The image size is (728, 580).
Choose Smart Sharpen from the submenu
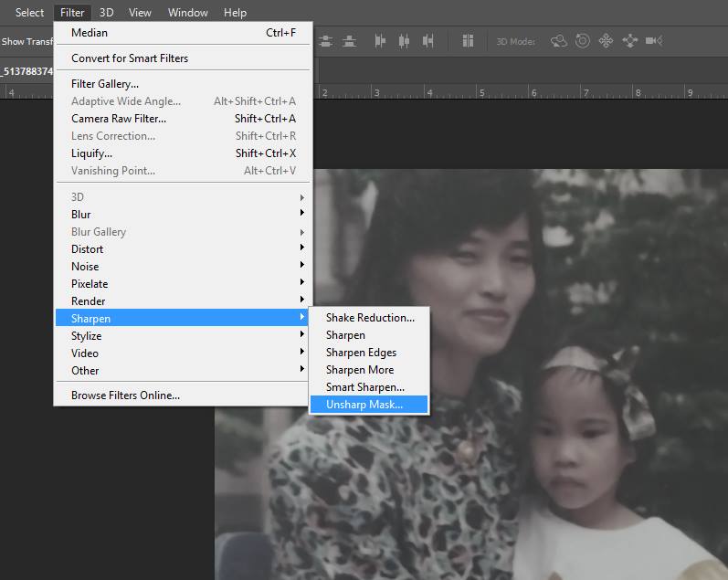364,387
